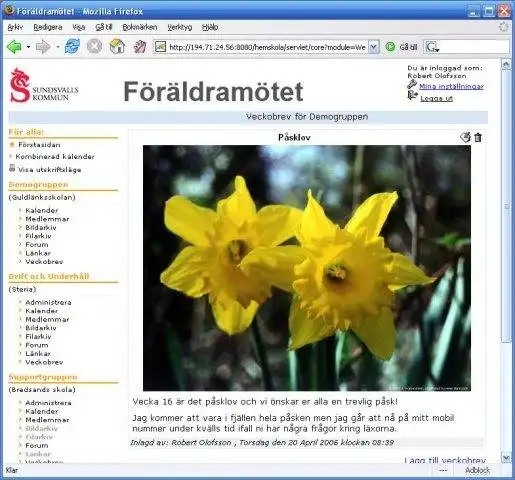Open Bildarkiv under Demogruppen
The height and width of the screenshot is (480, 515).
(41, 228)
